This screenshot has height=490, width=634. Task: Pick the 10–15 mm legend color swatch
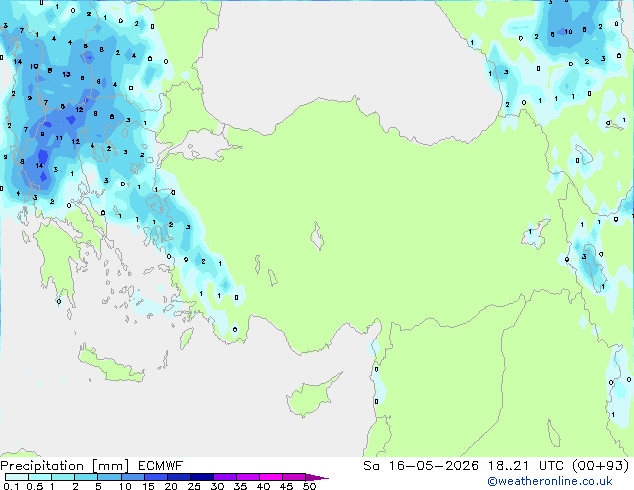(132, 477)
